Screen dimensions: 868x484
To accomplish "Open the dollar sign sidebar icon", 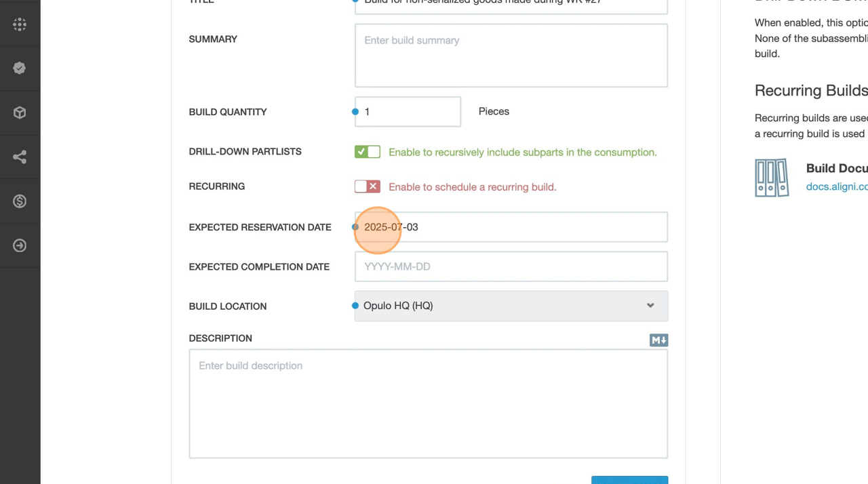I will [20, 201].
